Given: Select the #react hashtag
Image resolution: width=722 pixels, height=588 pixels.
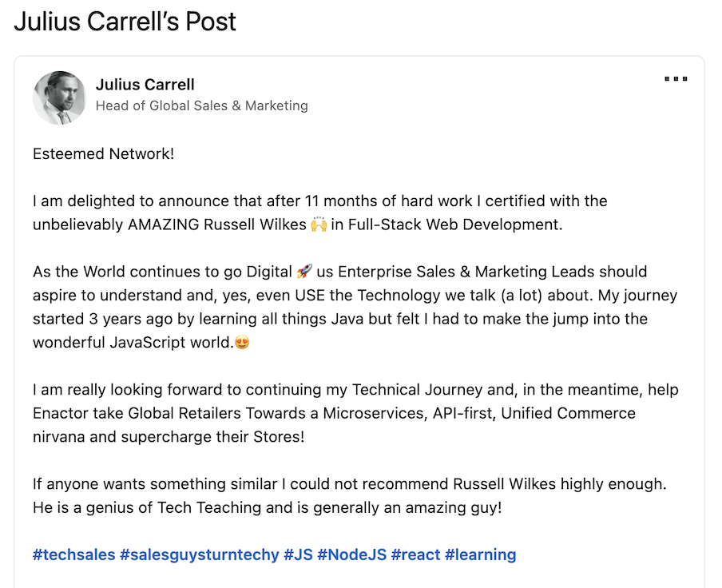Looking at the screenshot, I should click(x=415, y=554).
